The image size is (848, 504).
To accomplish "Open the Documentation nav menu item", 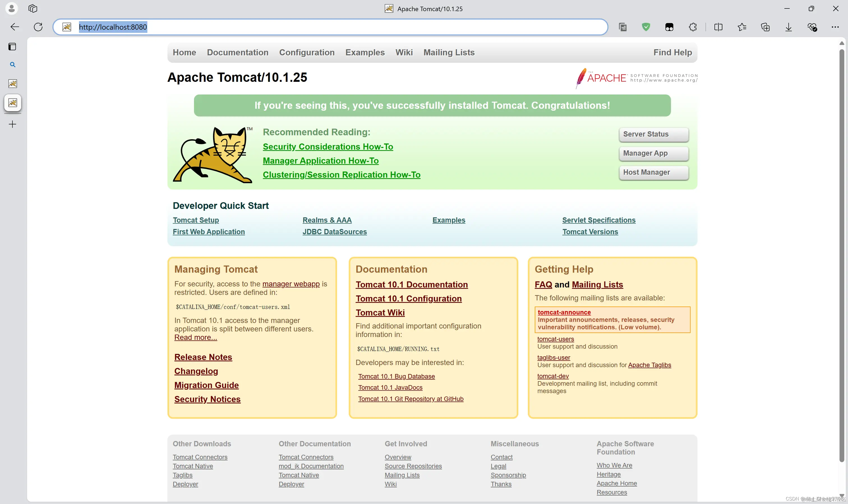I will tap(238, 52).
